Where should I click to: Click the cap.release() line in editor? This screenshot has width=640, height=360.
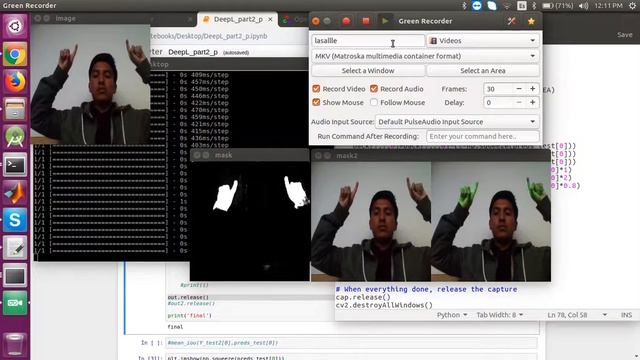[x=363, y=297]
